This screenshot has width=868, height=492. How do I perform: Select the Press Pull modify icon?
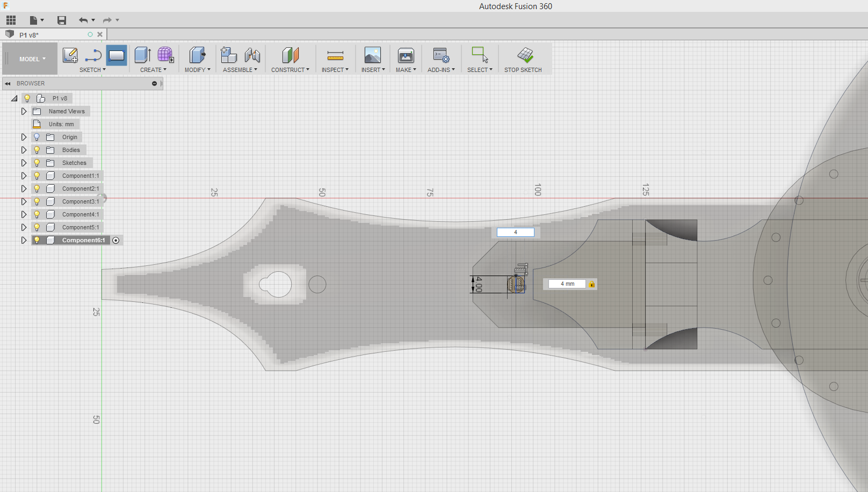point(197,55)
